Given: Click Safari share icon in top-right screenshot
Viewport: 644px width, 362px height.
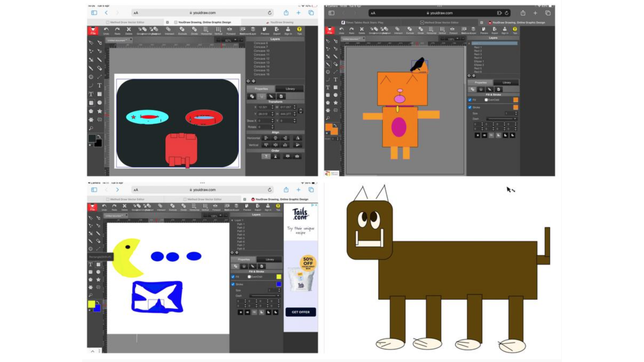Looking at the screenshot, I should click(x=522, y=13).
